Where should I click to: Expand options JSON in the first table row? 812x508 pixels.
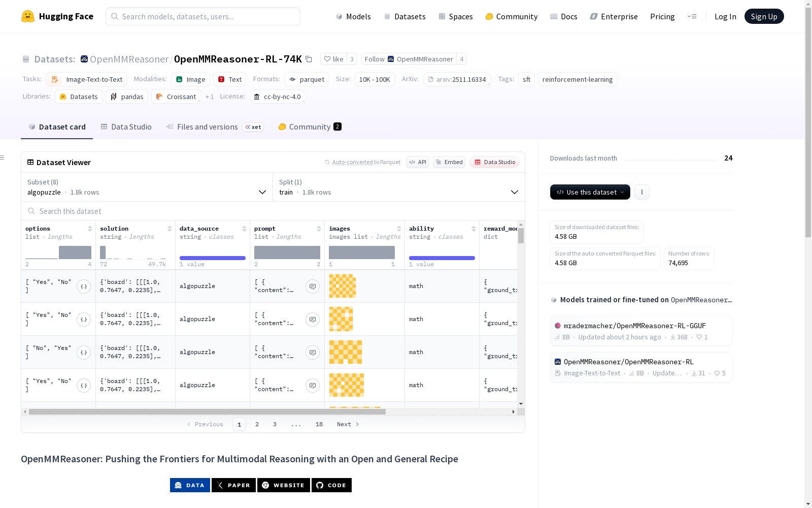[x=84, y=287]
